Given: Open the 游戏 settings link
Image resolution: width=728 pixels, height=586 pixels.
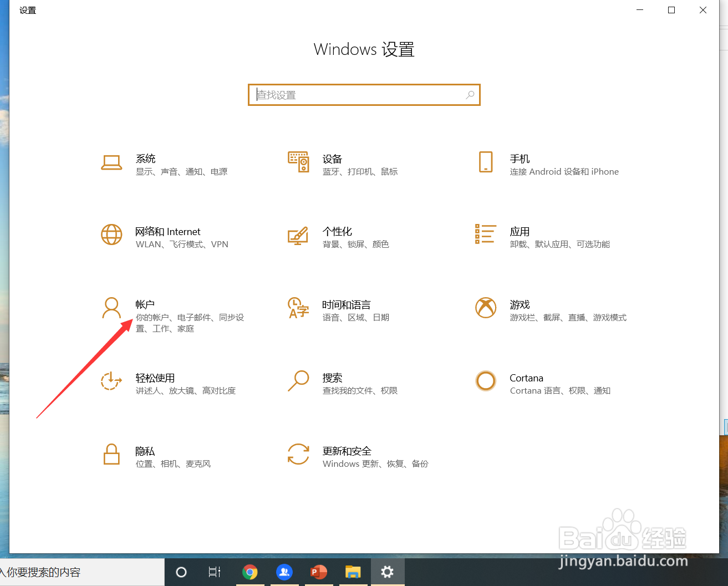Looking at the screenshot, I should pos(520,305).
